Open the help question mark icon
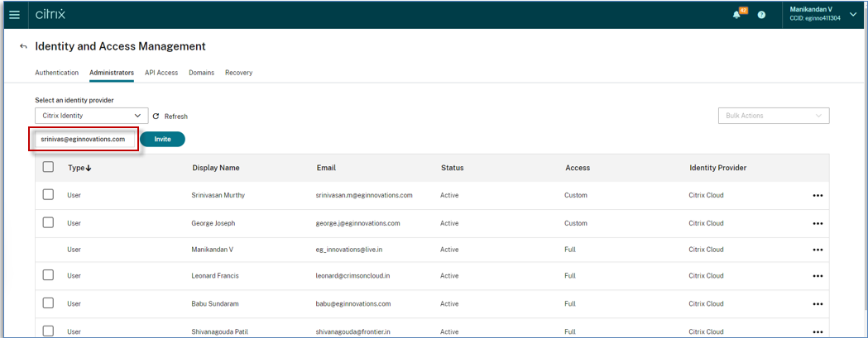The width and height of the screenshot is (868, 338). 762,16
